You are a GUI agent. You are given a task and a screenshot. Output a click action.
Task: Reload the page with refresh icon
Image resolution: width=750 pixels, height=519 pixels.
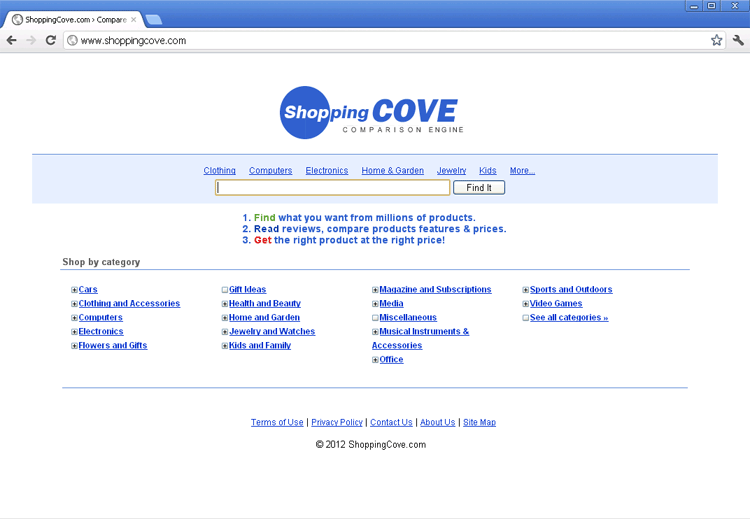(x=51, y=41)
